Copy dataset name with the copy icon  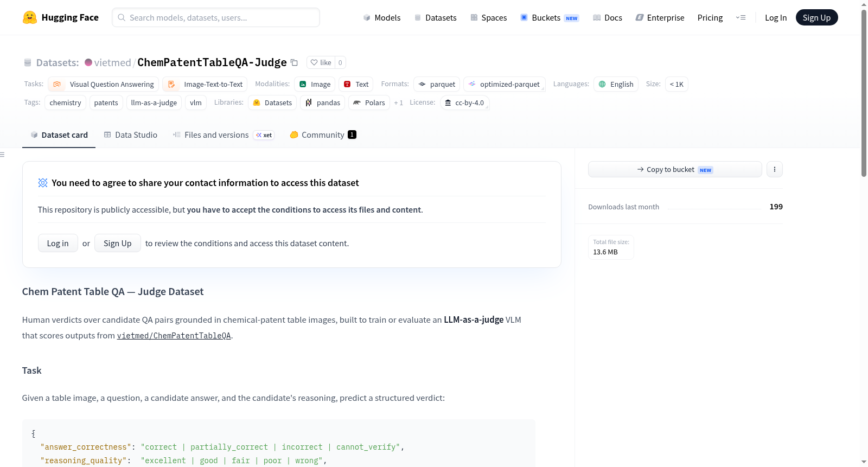pyautogui.click(x=294, y=62)
